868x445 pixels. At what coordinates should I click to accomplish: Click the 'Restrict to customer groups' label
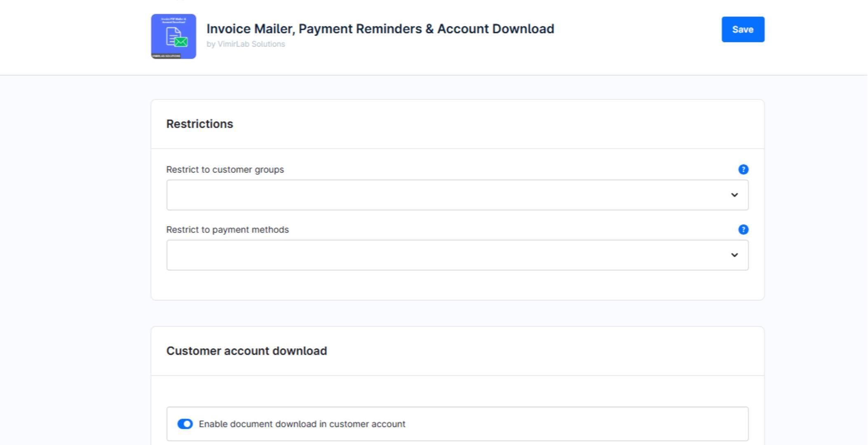[225, 170]
